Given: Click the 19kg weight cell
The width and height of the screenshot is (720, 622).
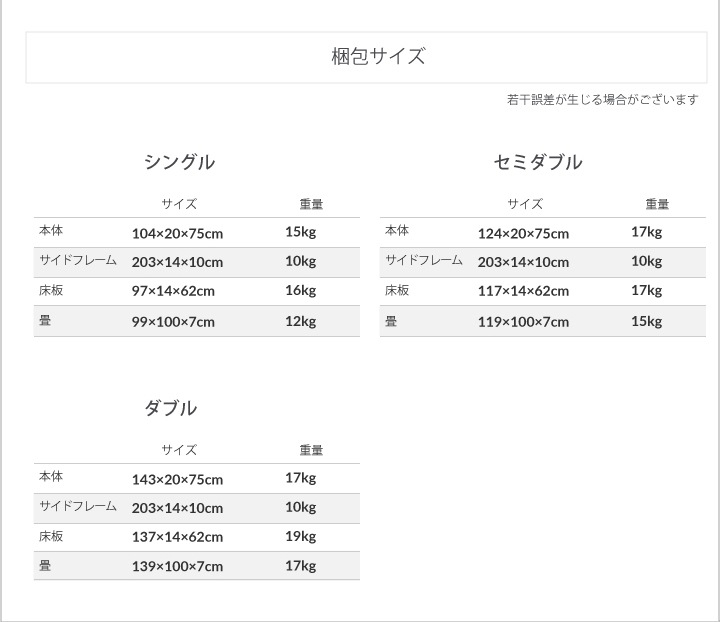Looking at the screenshot, I should click(x=300, y=537).
